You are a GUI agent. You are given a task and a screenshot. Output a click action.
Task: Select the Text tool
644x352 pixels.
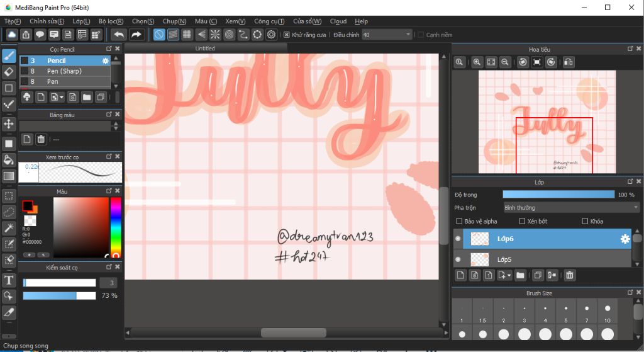click(9, 280)
